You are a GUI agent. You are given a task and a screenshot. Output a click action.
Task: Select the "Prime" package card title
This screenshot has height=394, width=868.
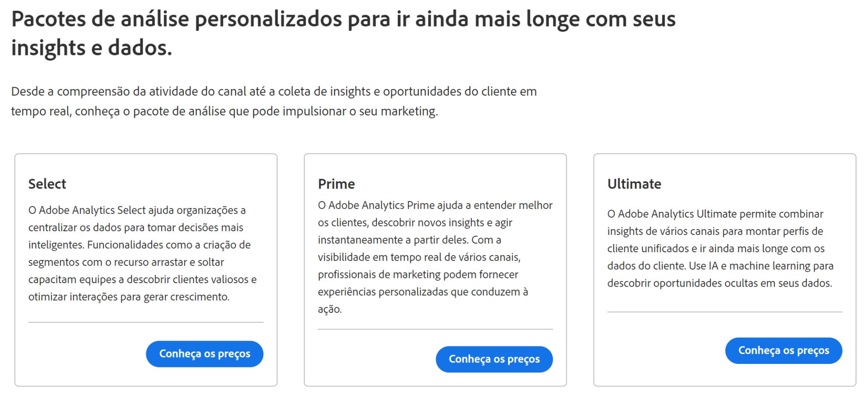coord(336,184)
